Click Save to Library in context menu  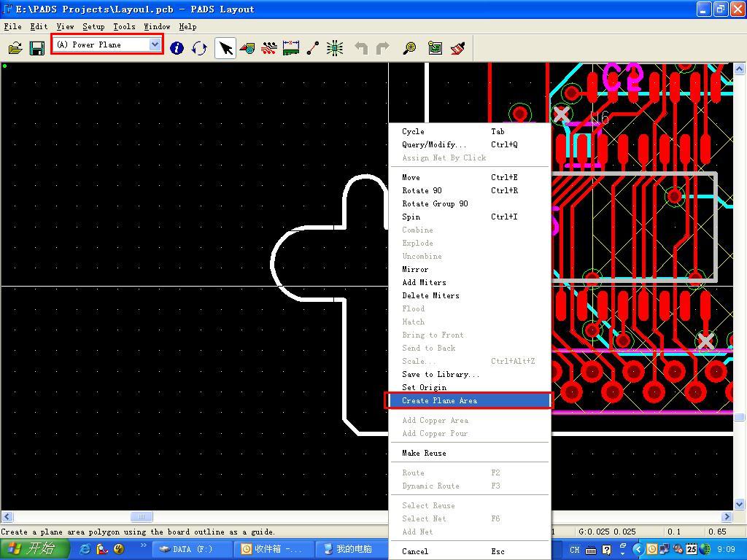(440, 374)
